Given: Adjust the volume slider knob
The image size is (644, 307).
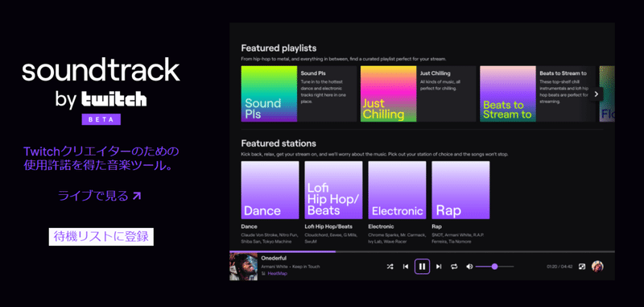Looking at the screenshot, I should pyautogui.click(x=494, y=267).
